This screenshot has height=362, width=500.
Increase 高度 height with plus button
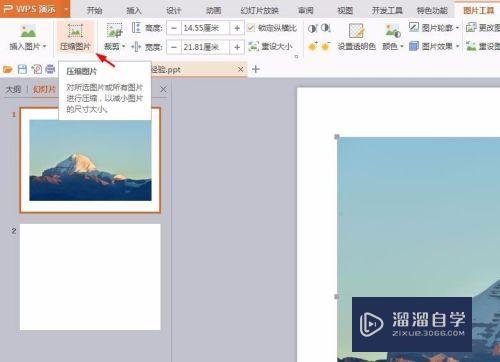pyautogui.click(x=237, y=28)
